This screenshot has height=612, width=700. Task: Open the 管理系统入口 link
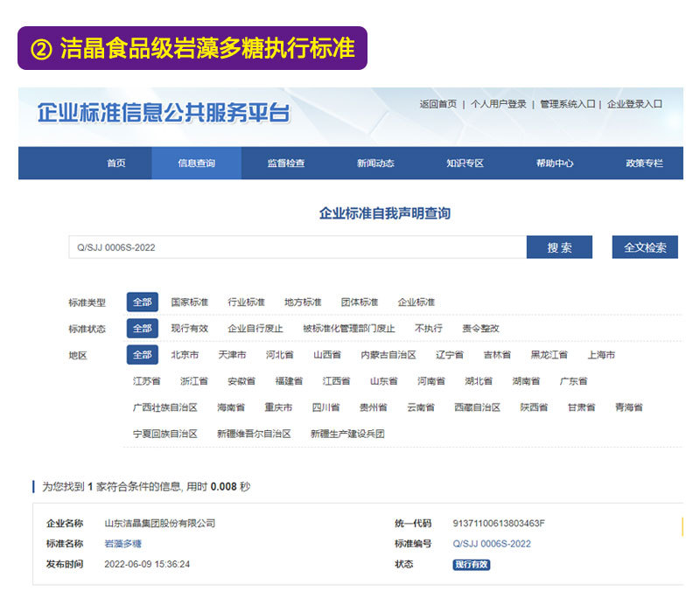[568, 104]
